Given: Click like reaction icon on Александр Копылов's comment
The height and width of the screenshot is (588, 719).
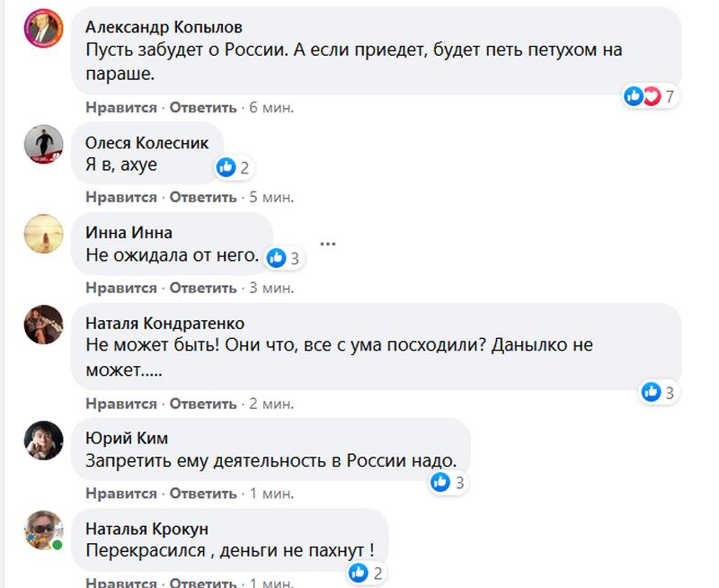Looking at the screenshot, I should click(634, 96).
